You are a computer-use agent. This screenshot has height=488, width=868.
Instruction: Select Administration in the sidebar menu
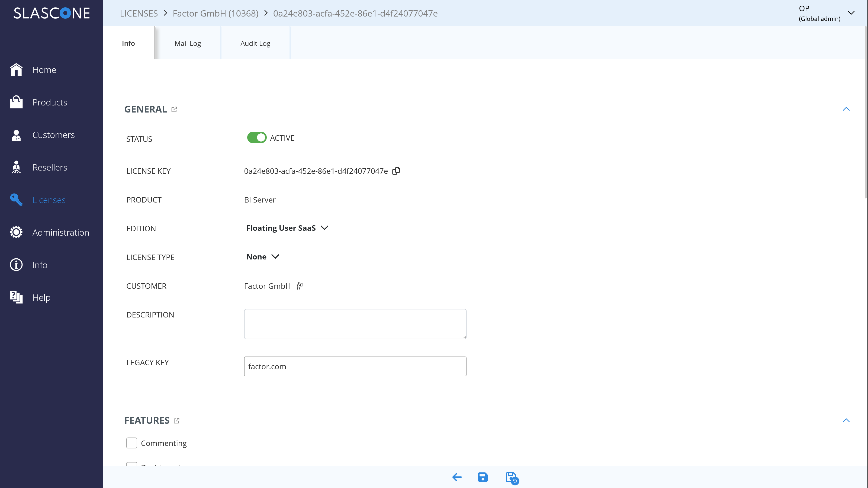coord(61,232)
